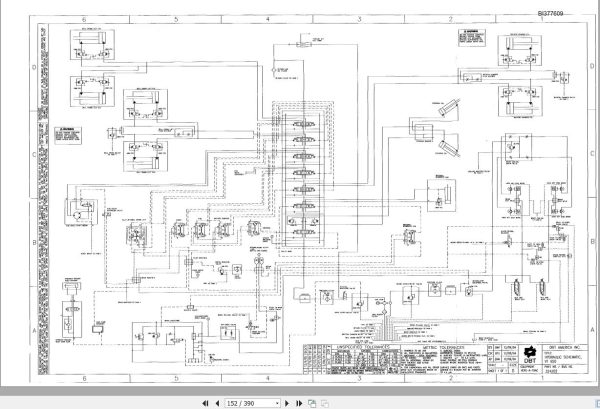Click zone marker 3 on the bottom ruler
Viewport: 600px width, 409px height.
tap(359, 378)
